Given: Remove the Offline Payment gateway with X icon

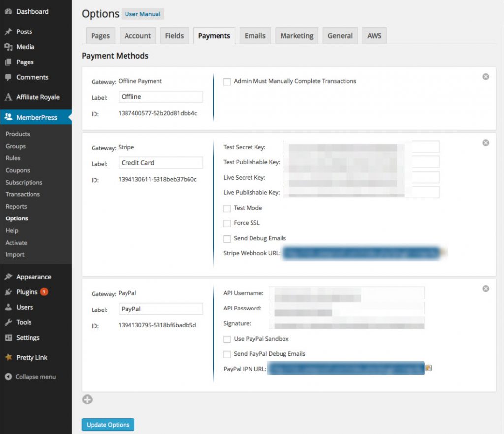Looking at the screenshot, I should (x=486, y=77).
